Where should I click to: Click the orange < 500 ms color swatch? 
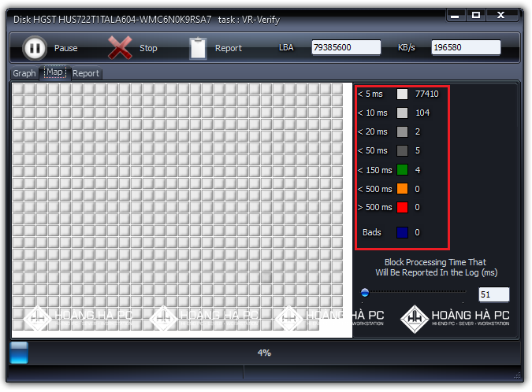click(402, 189)
